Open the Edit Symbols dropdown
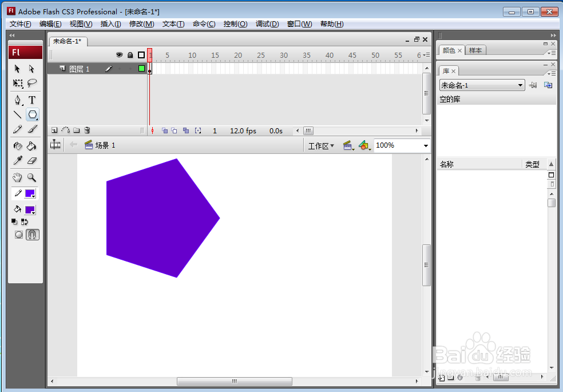This screenshot has width=563, height=392. pos(364,145)
